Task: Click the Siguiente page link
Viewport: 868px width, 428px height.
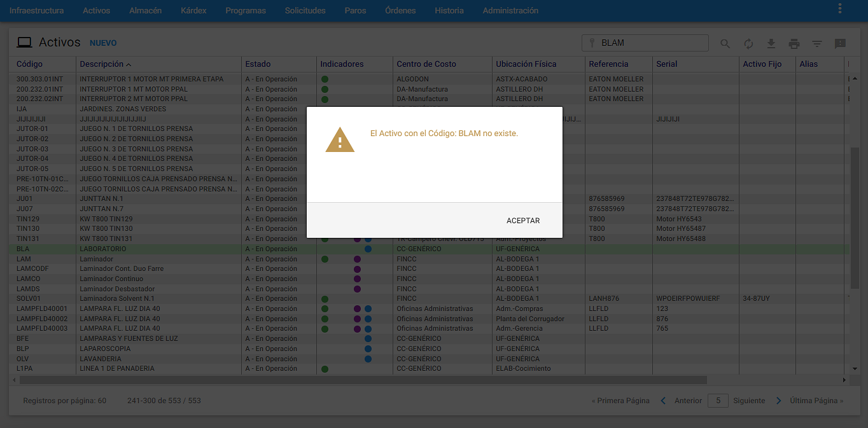Action: [x=749, y=401]
